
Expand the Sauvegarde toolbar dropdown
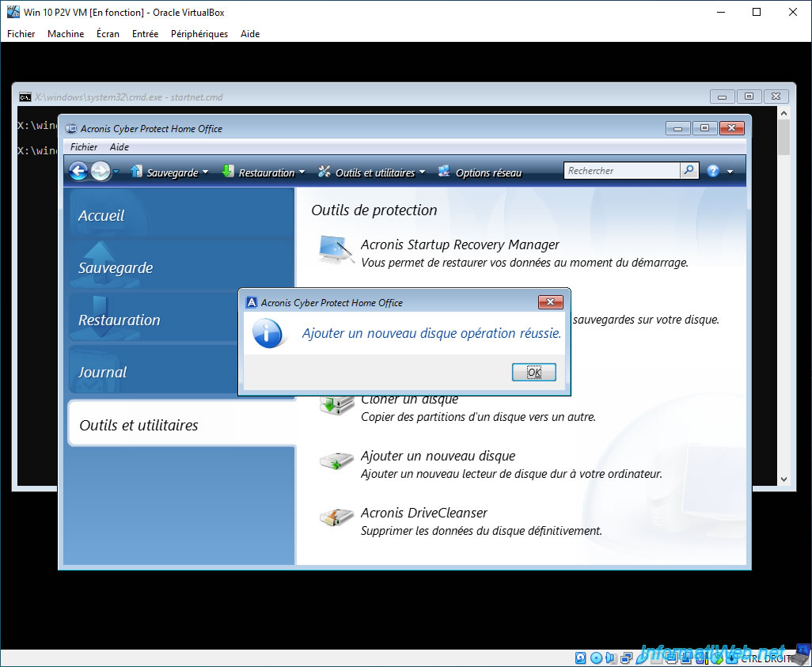click(x=206, y=172)
